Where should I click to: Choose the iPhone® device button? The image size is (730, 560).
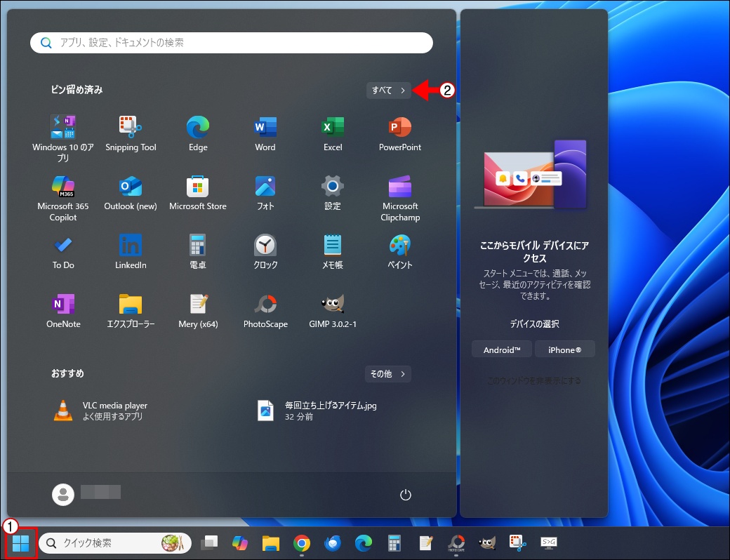564,349
